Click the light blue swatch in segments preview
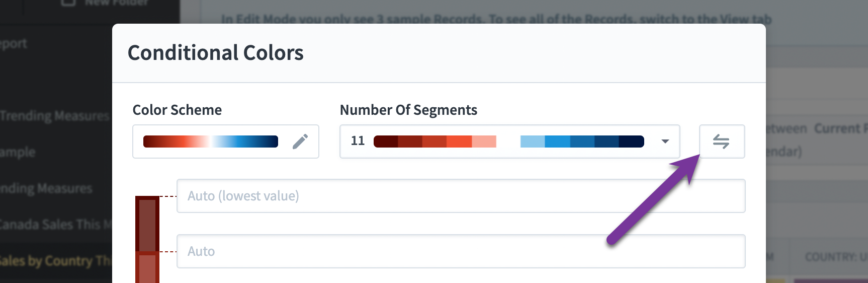 [x=533, y=141]
